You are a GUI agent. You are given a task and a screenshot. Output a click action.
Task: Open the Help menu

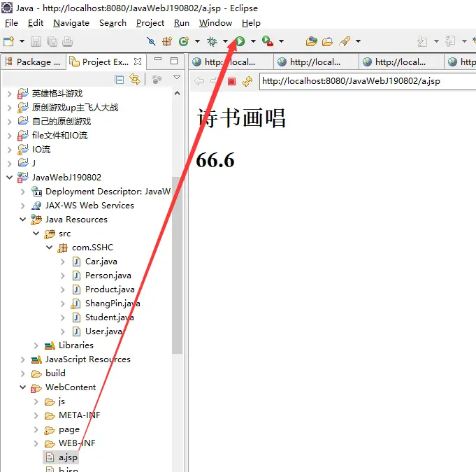coord(251,23)
